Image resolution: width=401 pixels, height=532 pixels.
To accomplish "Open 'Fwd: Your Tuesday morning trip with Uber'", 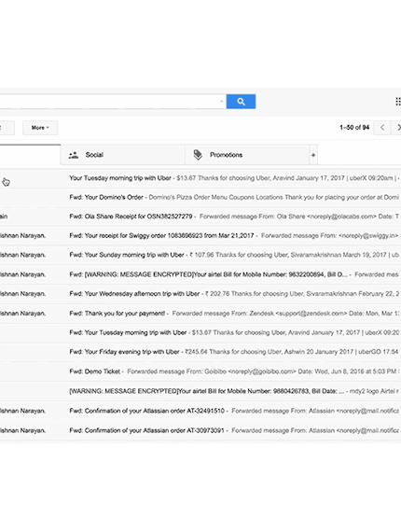I will click(x=200, y=333).
